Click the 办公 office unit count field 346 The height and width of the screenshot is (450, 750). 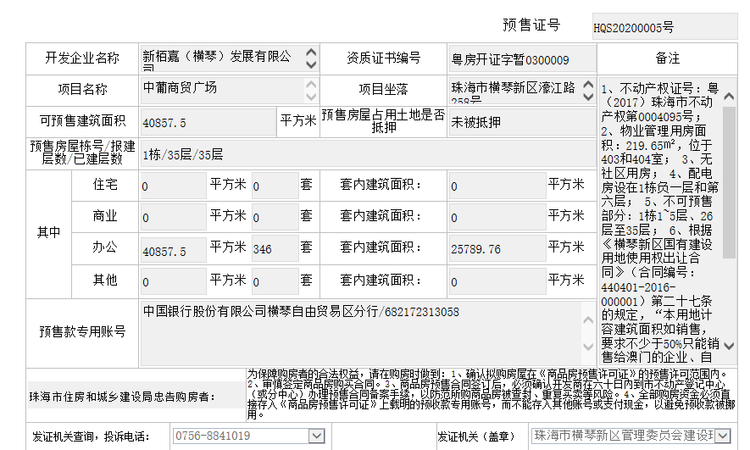(275, 250)
